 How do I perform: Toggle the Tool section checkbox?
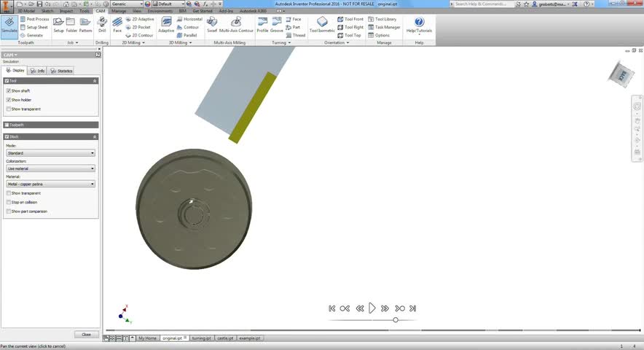coord(7,81)
